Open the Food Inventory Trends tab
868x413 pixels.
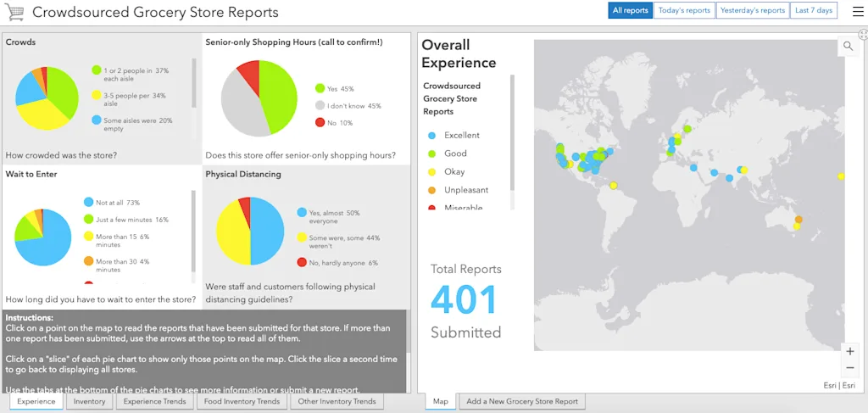click(x=242, y=401)
